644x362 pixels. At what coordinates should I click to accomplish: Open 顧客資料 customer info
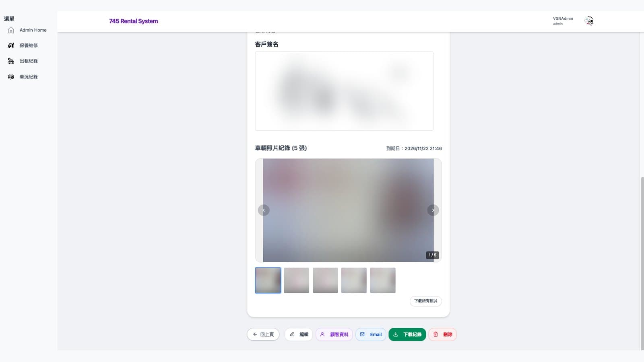334,335
